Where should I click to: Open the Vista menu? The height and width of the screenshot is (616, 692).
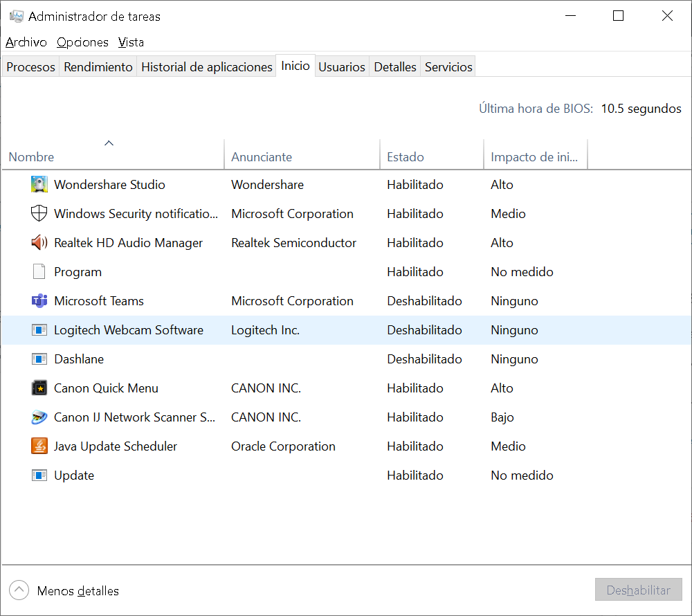(x=131, y=42)
